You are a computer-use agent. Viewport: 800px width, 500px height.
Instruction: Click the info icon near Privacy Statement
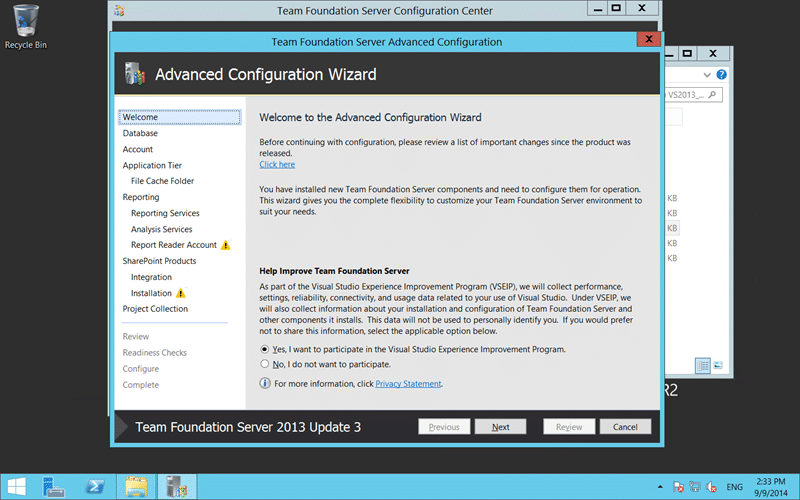coord(265,383)
